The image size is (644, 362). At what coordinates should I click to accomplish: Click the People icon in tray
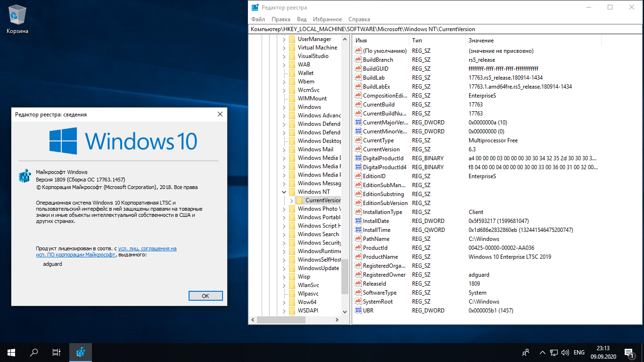coord(526,352)
